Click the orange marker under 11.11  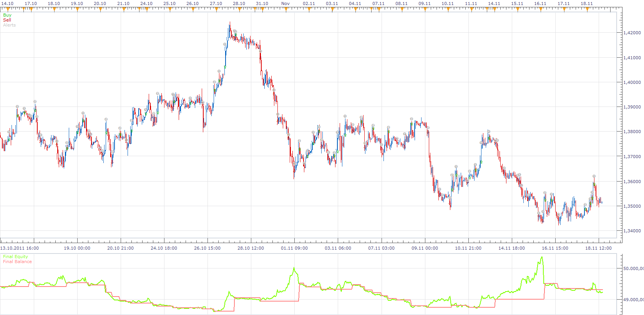471,9
